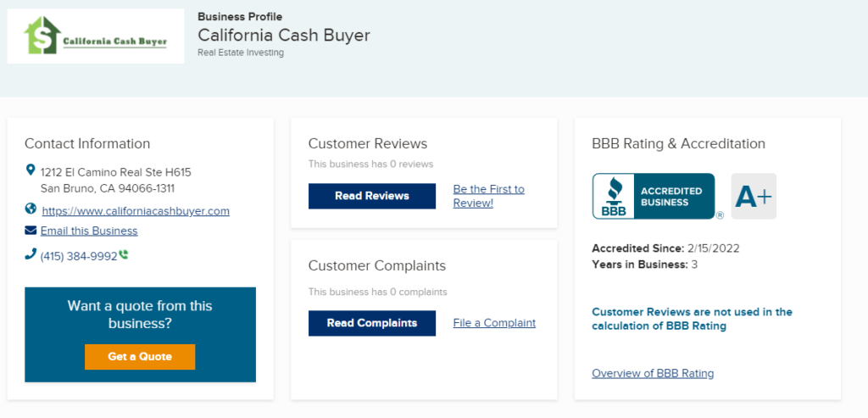
Task: Click 'Want a quote from this business?' text
Action: tap(140, 315)
